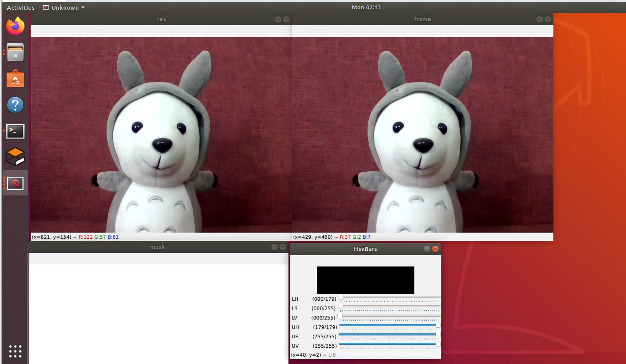Minimize the res window
Image resolution: width=626 pixels, height=364 pixels.
click(x=278, y=19)
